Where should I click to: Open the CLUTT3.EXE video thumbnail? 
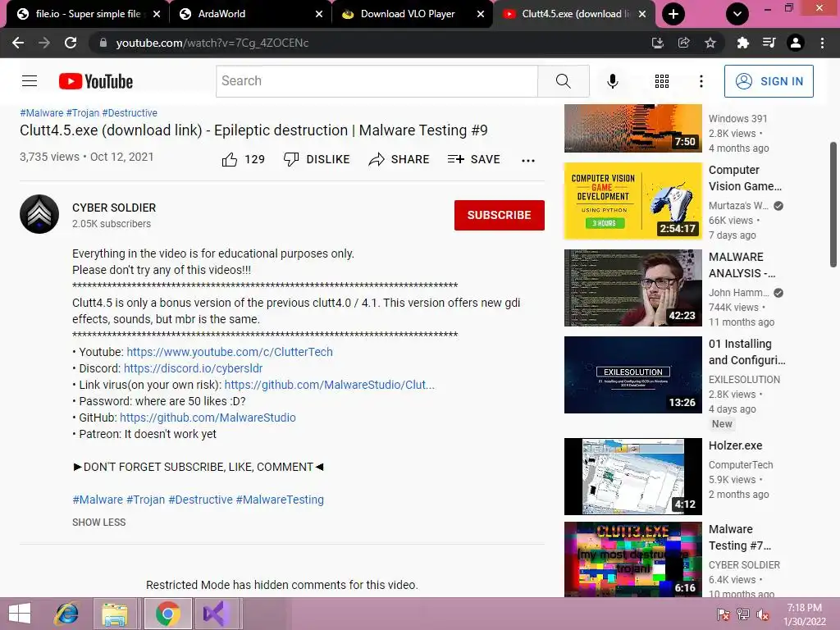tap(632, 559)
